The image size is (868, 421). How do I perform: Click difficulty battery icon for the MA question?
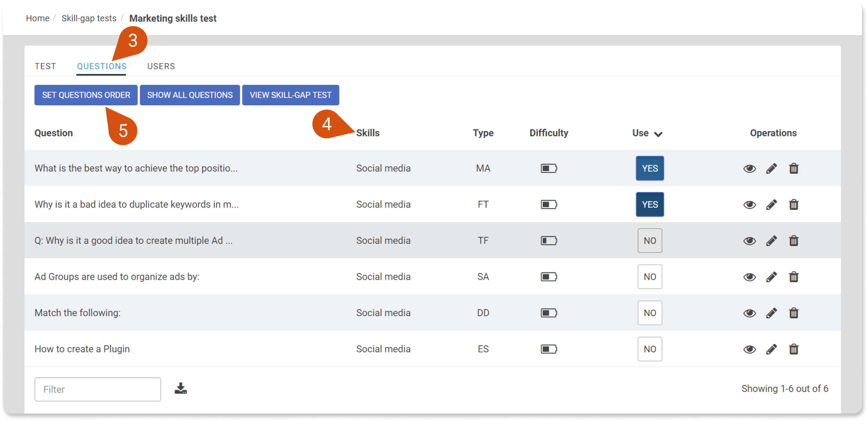coord(549,168)
